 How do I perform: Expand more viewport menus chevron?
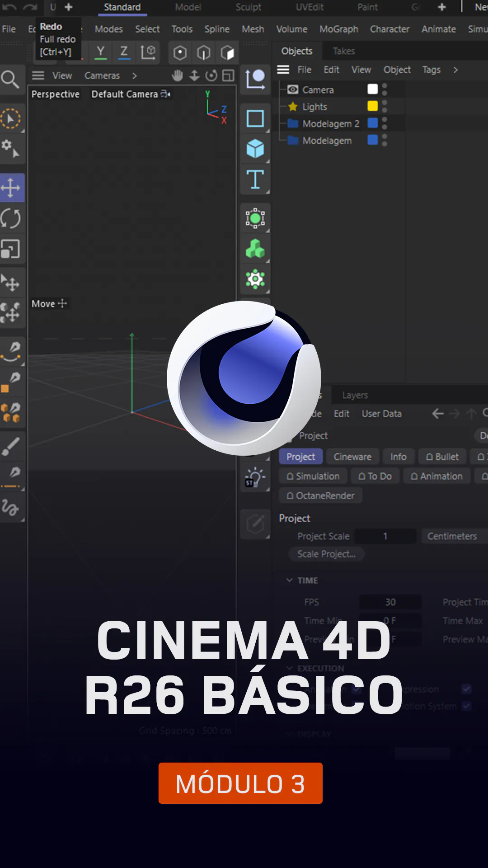pyautogui.click(x=134, y=75)
